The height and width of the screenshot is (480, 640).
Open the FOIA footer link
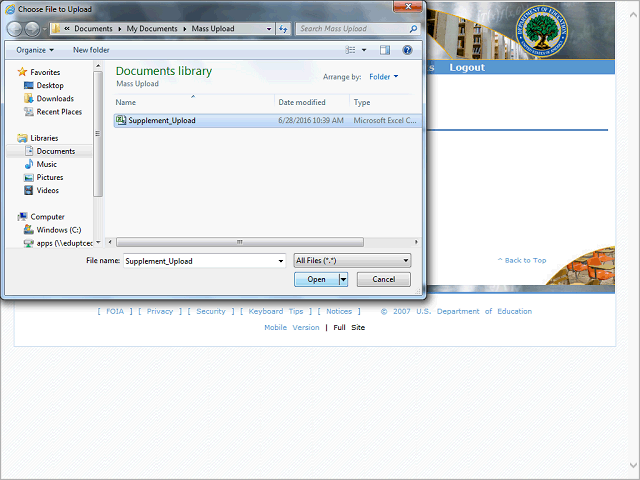pos(115,311)
